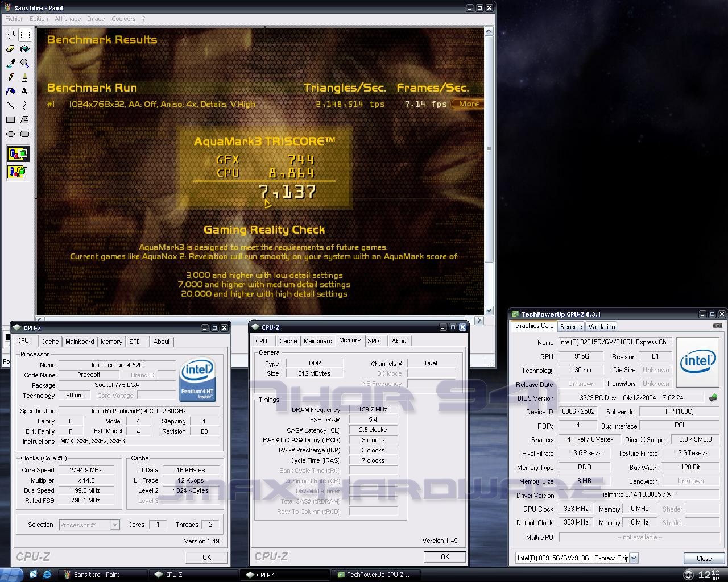This screenshot has width=728, height=582.
Task: Switch to Sans titre - Paint taskbar button
Action: coord(102,575)
